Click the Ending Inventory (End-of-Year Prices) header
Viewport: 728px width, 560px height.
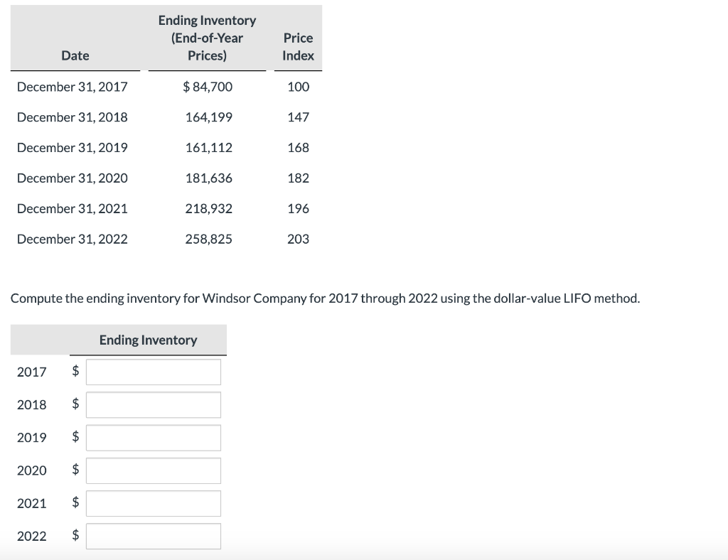coord(207,38)
